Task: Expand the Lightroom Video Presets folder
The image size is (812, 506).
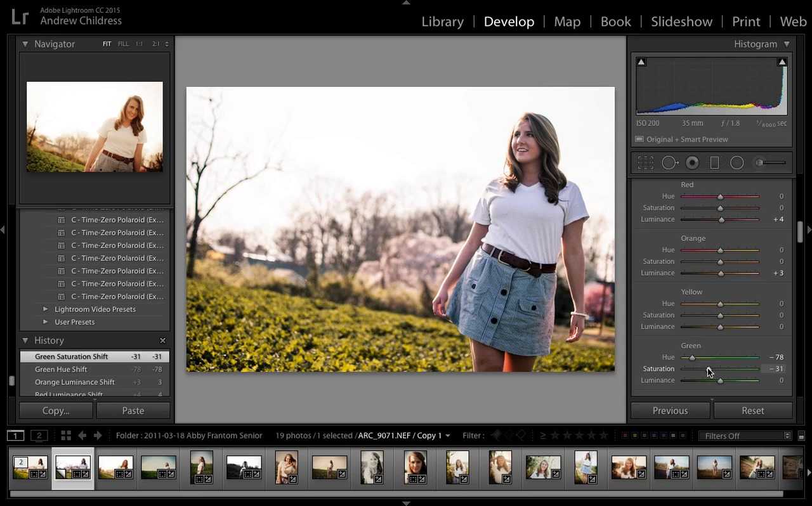Action: click(x=45, y=309)
